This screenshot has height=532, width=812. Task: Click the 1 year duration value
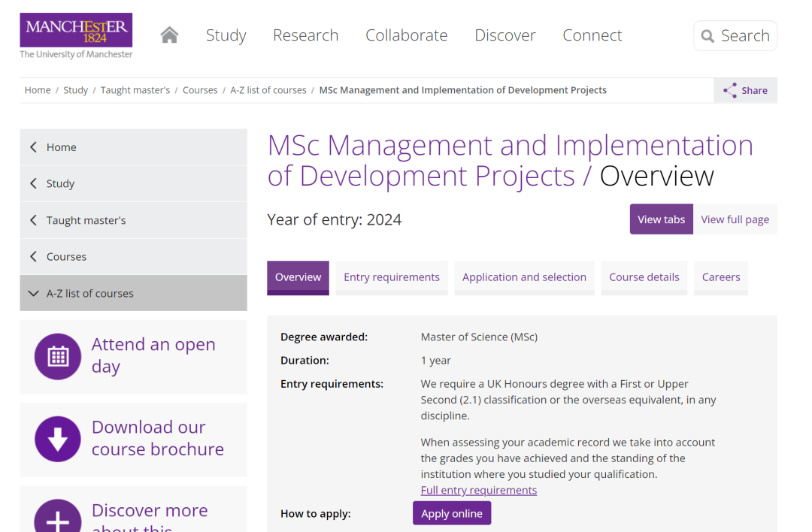pos(435,360)
